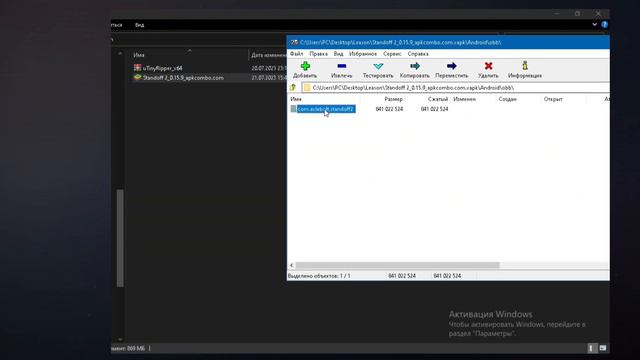This screenshot has width=640, height=360.
Task: Click the date 20.07.2023 of uTinyRipper_x64
Action: pos(269,68)
